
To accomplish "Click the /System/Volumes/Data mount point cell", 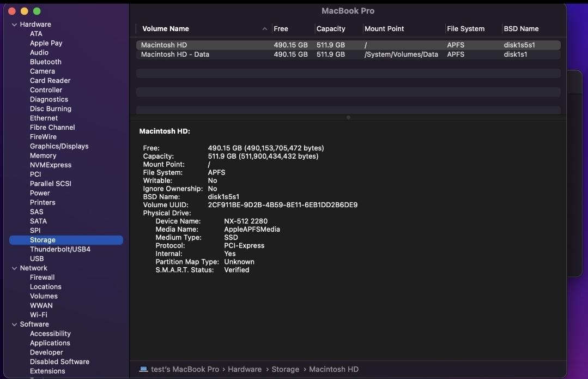I will coord(401,55).
